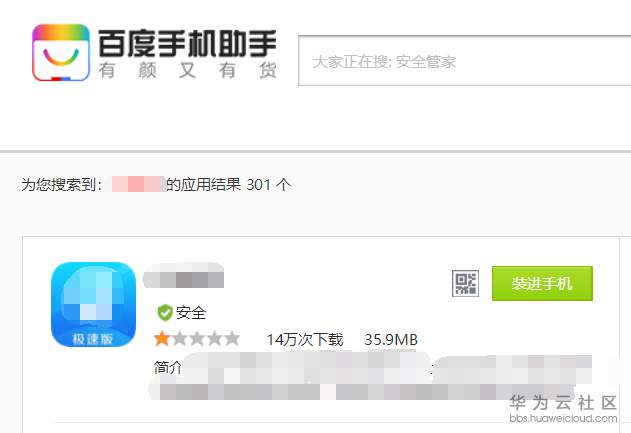Click the green shield safety icon
Viewport: 631px width, 433px height.
[x=165, y=313]
